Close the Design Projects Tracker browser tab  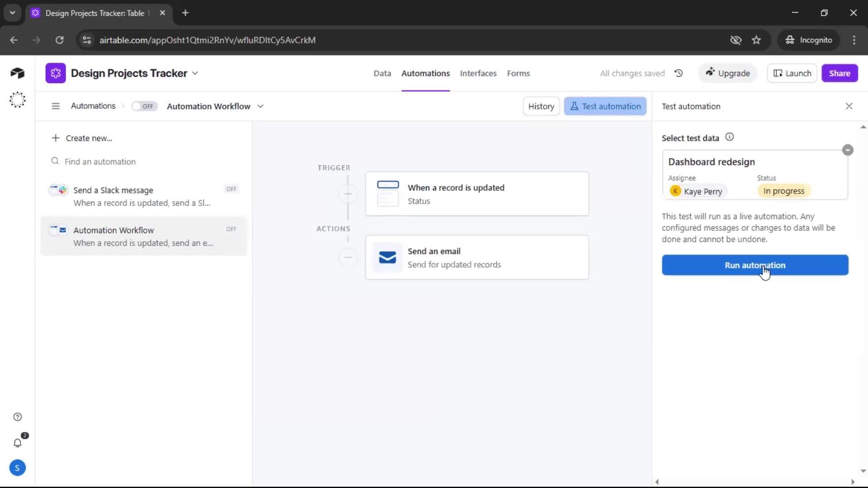click(x=162, y=13)
